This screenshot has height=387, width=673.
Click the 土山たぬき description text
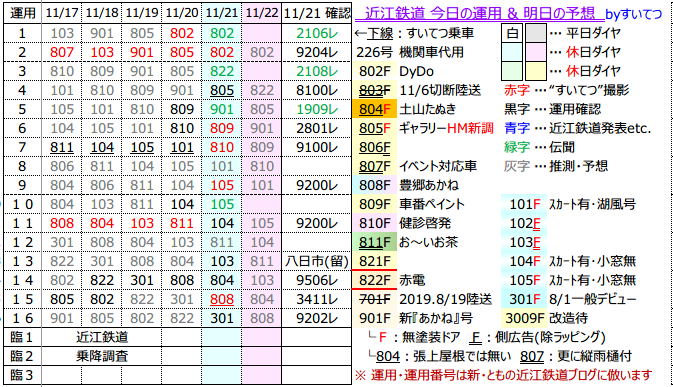(x=428, y=109)
